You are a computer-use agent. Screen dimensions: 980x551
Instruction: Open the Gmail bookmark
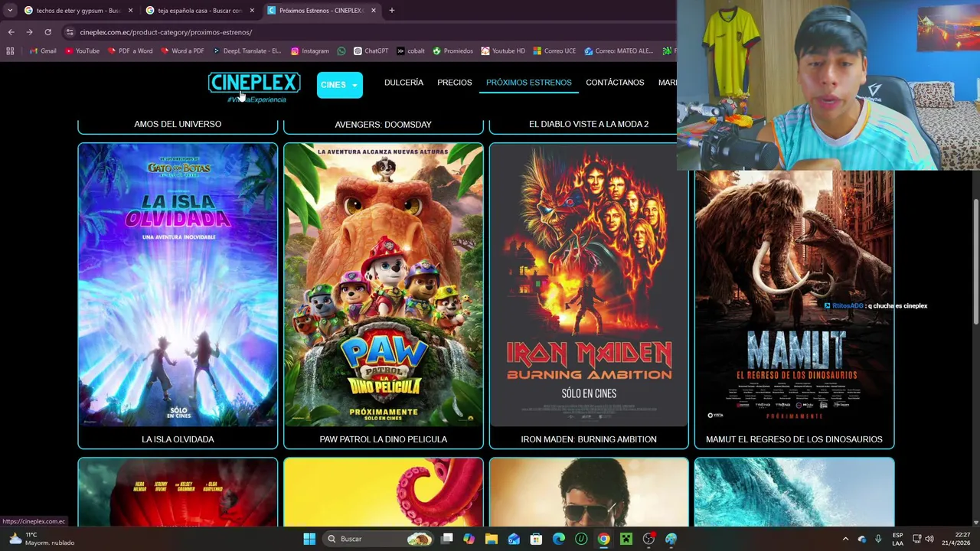42,51
